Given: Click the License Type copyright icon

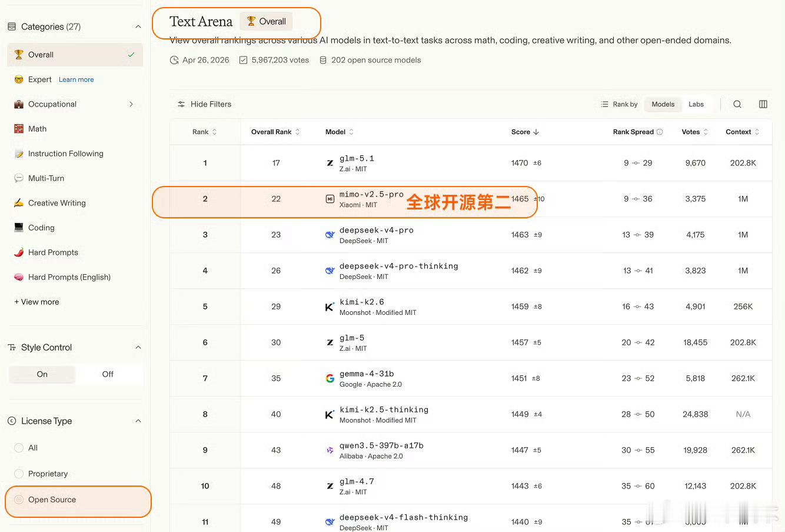Looking at the screenshot, I should click(x=12, y=421).
